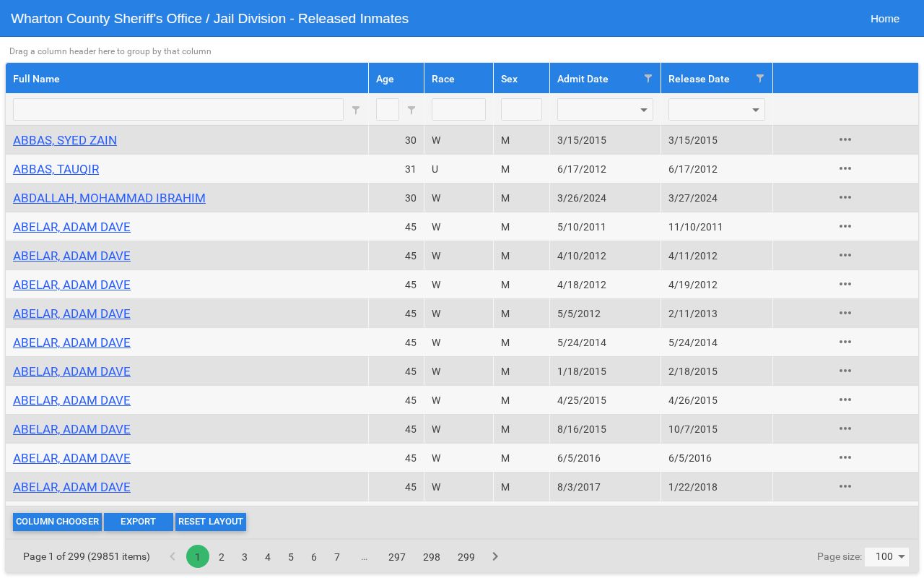Click the pagination ellipsis
Screen dimensions: 924x578
click(x=365, y=556)
